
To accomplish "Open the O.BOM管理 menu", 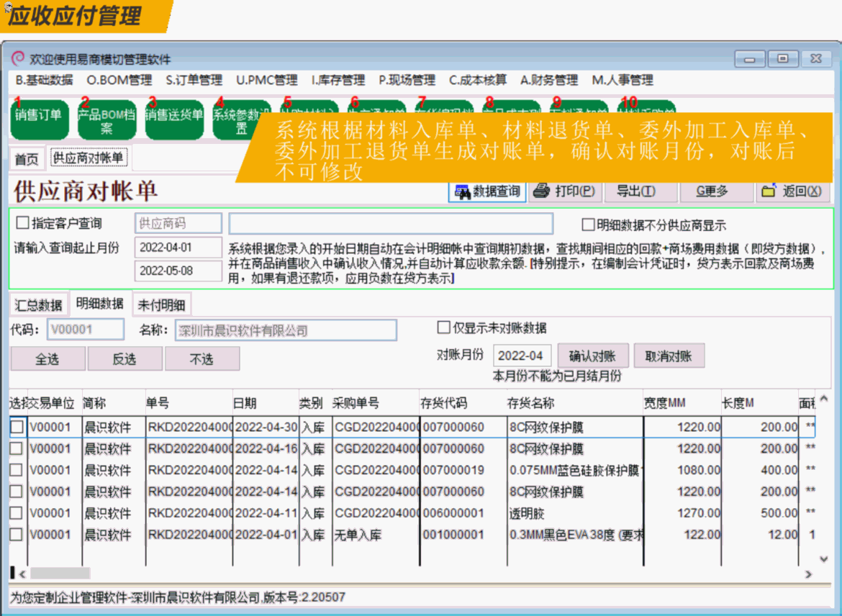I will click(x=119, y=81).
